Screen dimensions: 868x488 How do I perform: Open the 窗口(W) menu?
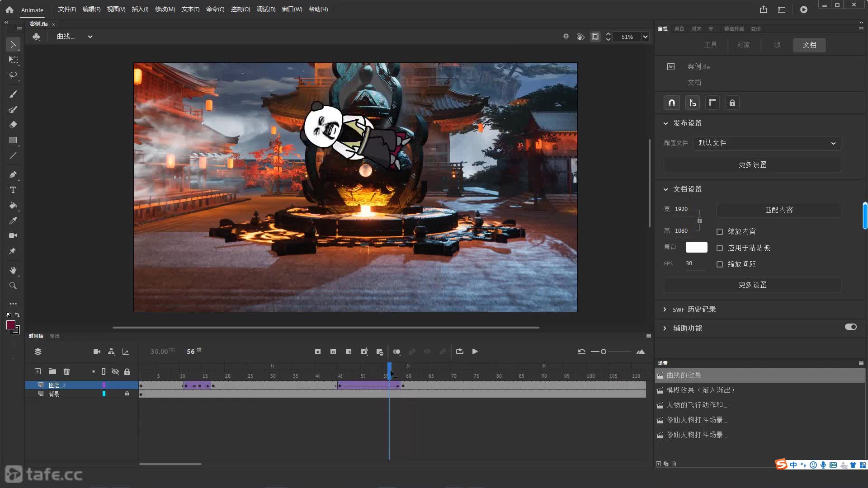tap(292, 9)
